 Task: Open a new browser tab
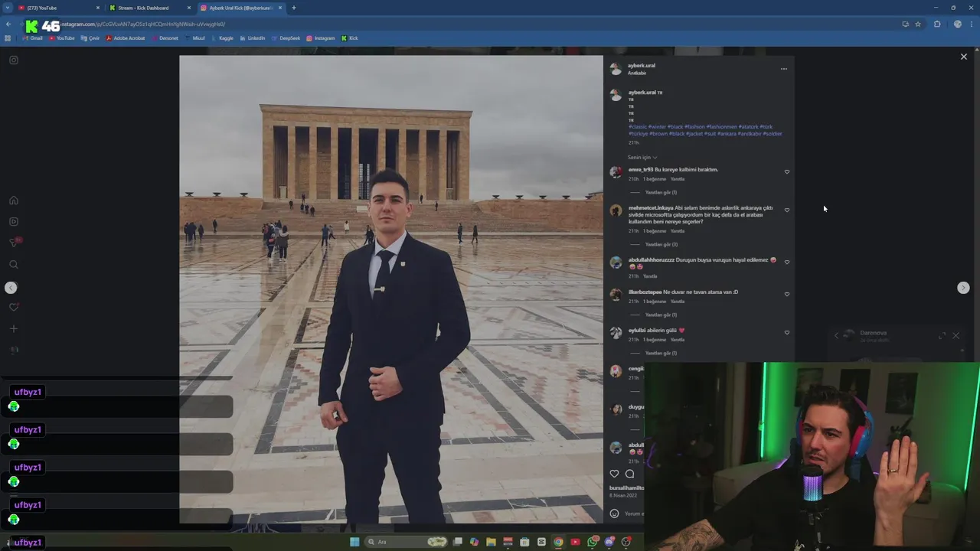[x=294, y=8]
